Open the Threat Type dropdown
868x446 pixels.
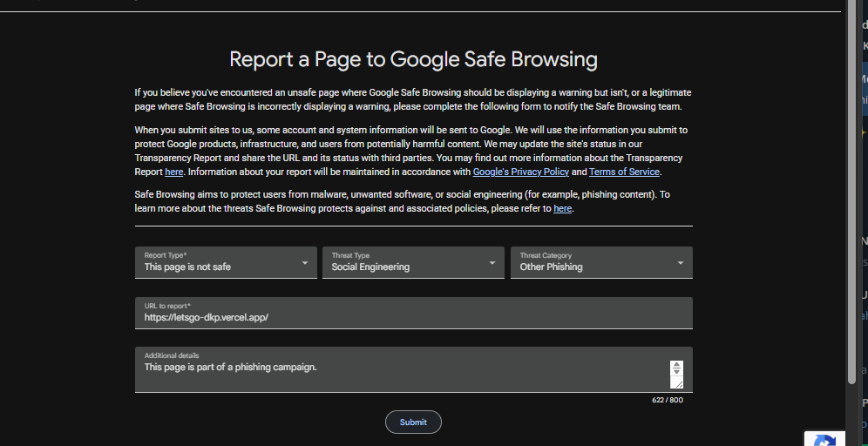pos(413,262)
